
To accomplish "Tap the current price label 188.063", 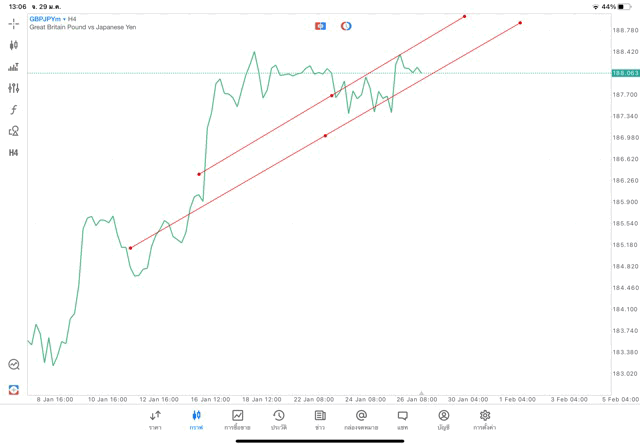I will (x=625, y=73).
